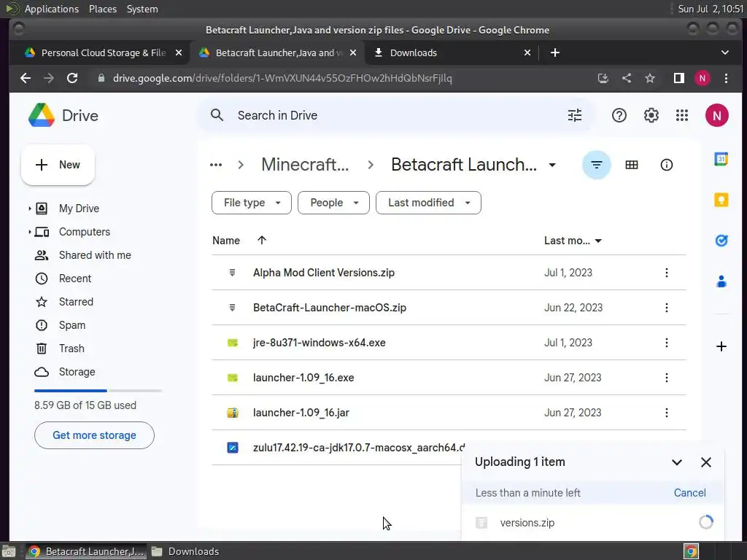Image resolution: width=747 pixels, height=560 pixels.
Task: Click Get more storage button
Action: point(94,435)
